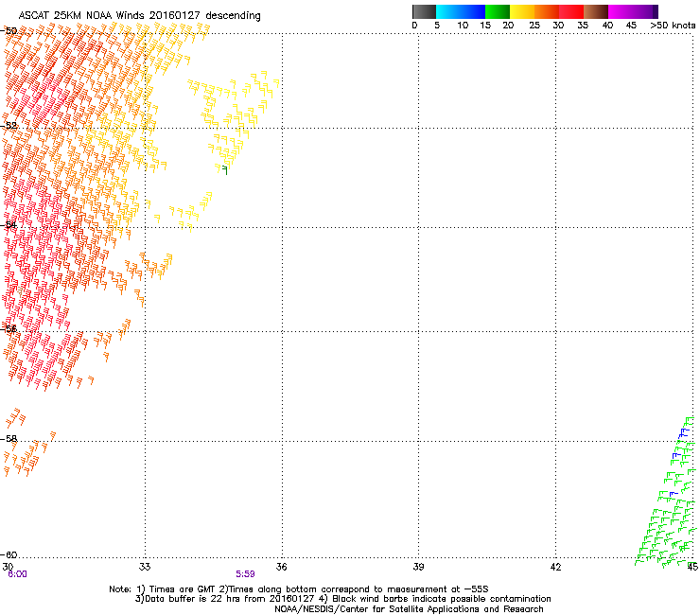This screenshot has height=615, width=700.
Task: Click the green 15-20 knots color segment
Action: [498, 11]
